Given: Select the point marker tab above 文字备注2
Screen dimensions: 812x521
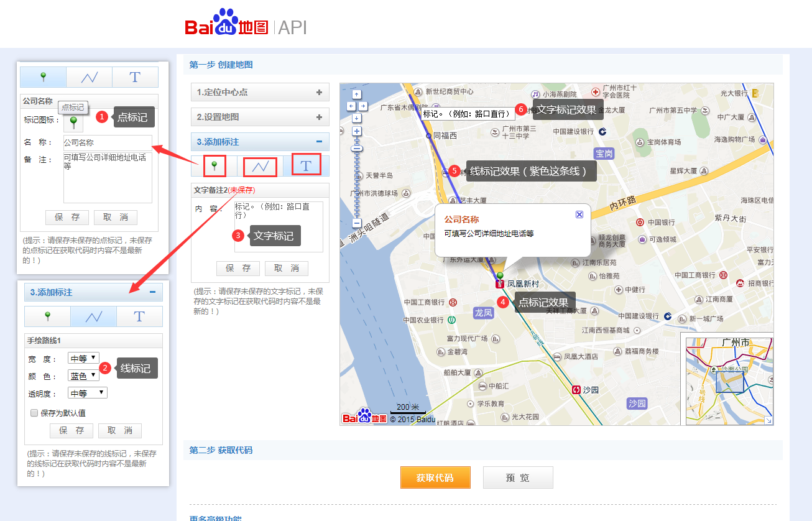Looking at the screenshot, I should (214, 166).
